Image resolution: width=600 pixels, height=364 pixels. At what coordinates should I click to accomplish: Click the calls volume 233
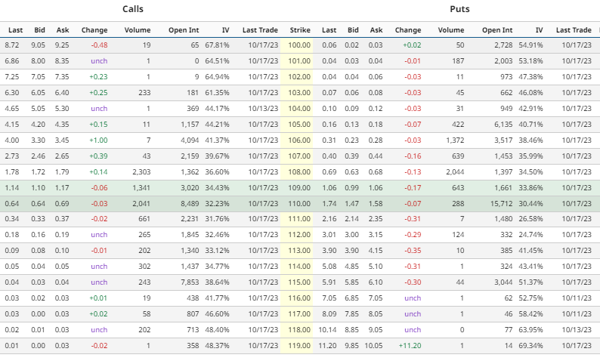point(144,93)
